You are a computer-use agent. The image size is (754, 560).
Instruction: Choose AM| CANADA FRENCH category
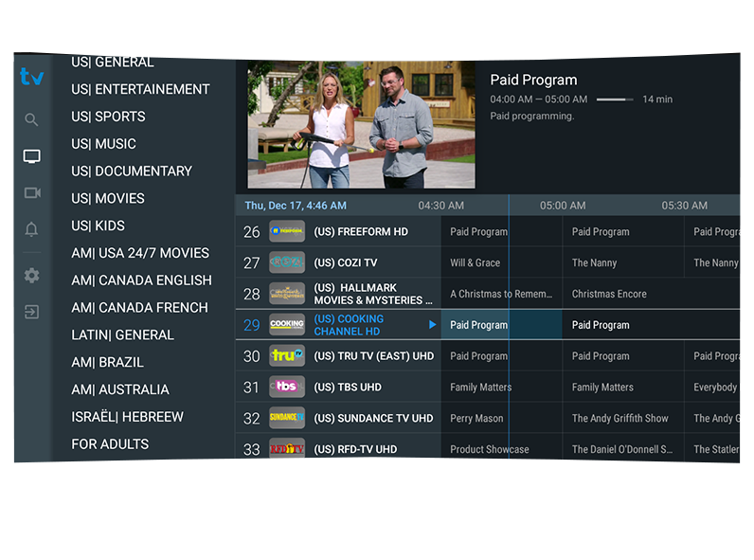pyautogui.click(x=139, y=308)
